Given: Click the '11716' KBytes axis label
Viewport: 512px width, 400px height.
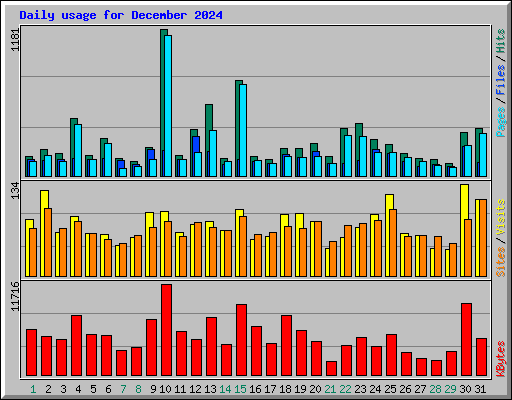Looking at the screenshot, I should pyautogui.click(x=15, y=297).
